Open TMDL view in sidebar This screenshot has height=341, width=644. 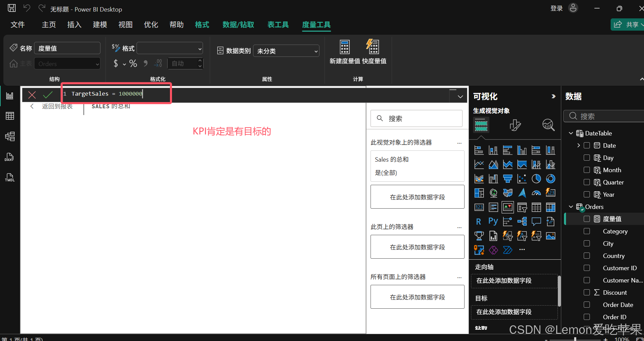(10, 177)
